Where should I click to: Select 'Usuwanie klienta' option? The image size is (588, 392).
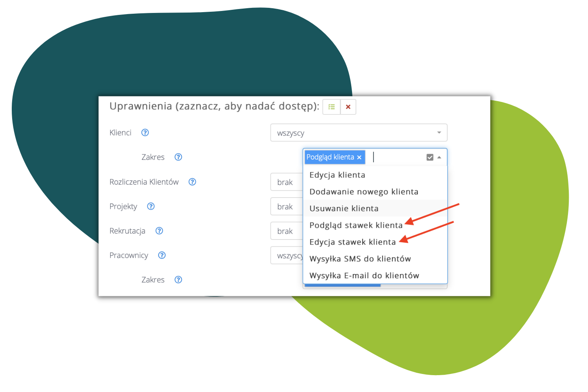coord(344,209)
